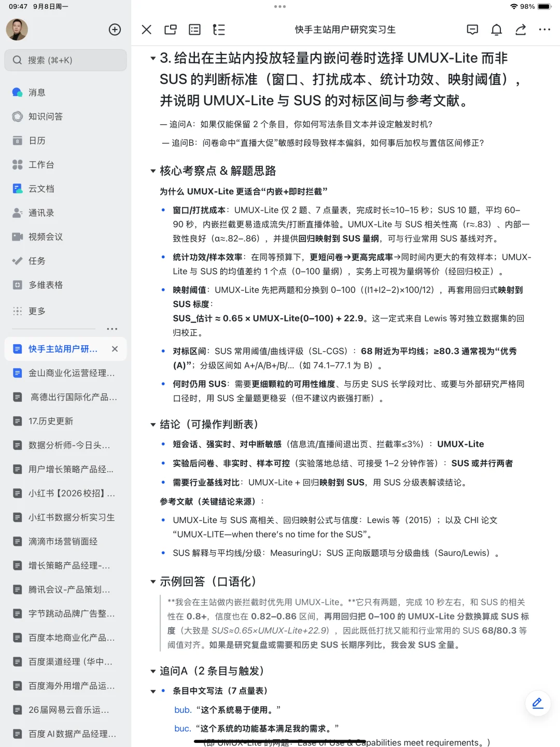Open 百度本地商业化产品 document

pyautogui.click(x=65, y=638)
